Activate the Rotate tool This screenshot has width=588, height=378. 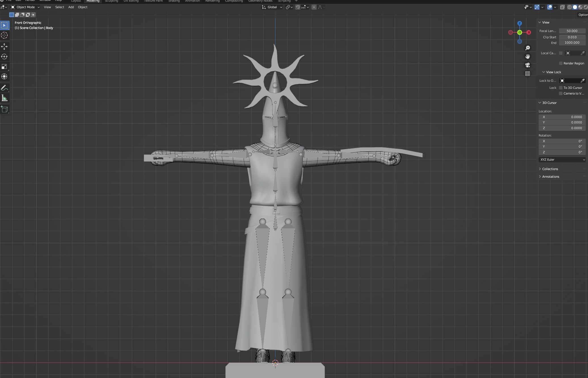click(x=4, y=57)
